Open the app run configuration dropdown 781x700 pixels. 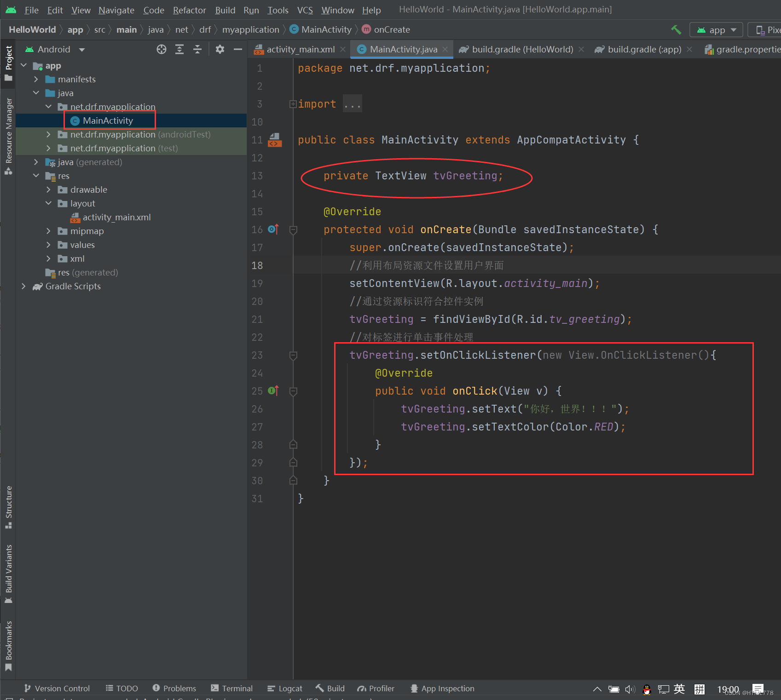click(716, 30)
